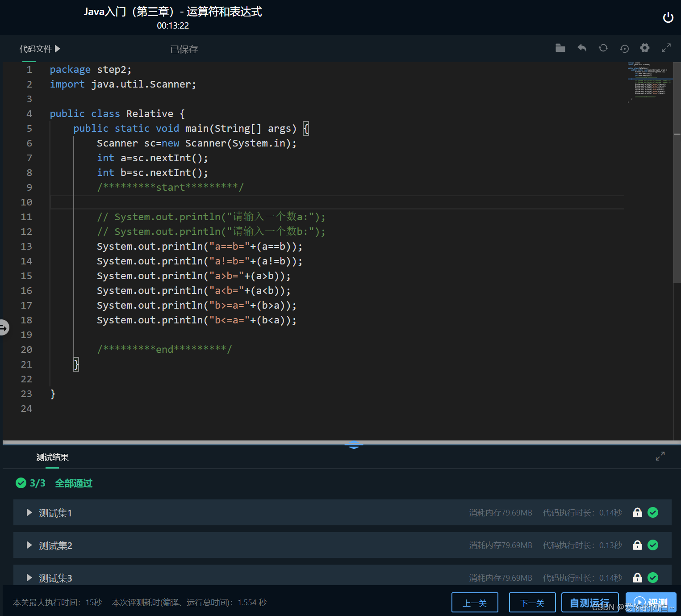Select the 测试结果 tab
The height and width of the screenshot is (616, 681).
pos(51,457)
